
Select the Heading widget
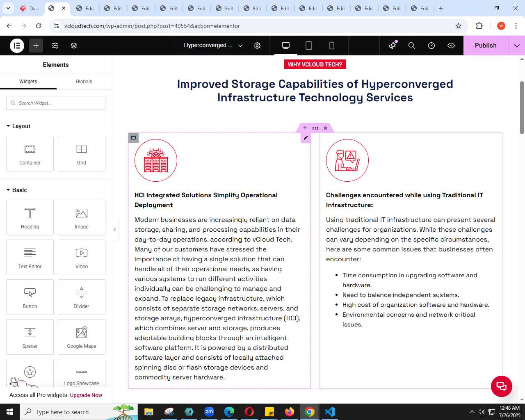(x=30, y=218)
